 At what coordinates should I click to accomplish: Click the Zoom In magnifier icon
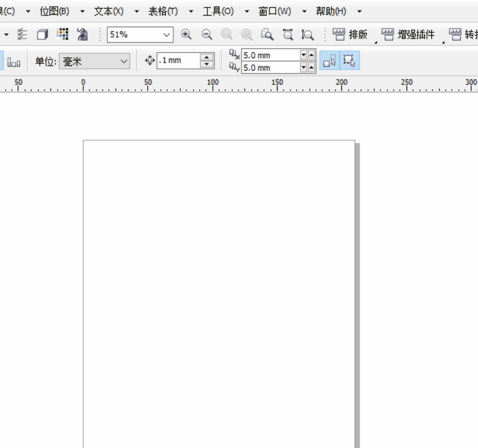coord(186,35)
